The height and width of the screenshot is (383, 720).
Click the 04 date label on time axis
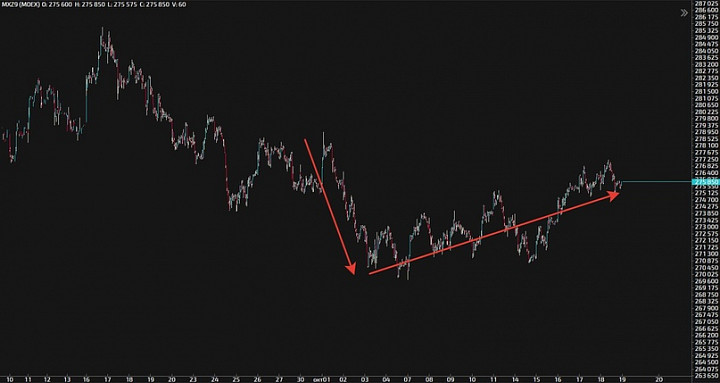pyautogui.click(x=386, y=379)
